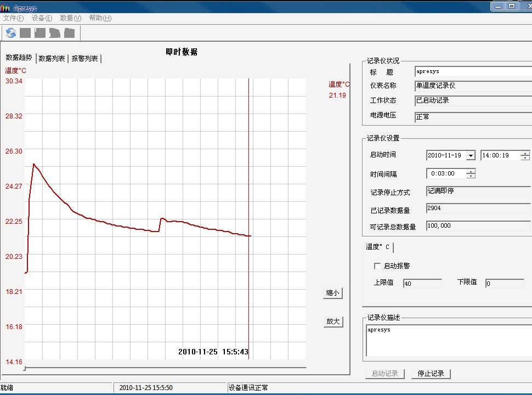This screenshot has height=395, width=532.
Task: Click the last gray toolbar icon
Action: pos(69,33)
